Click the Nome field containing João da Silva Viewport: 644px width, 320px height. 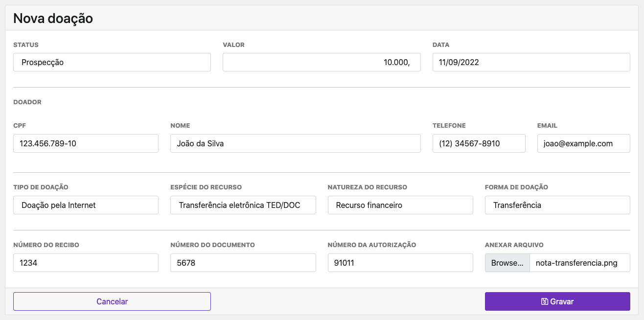(295, 143)
